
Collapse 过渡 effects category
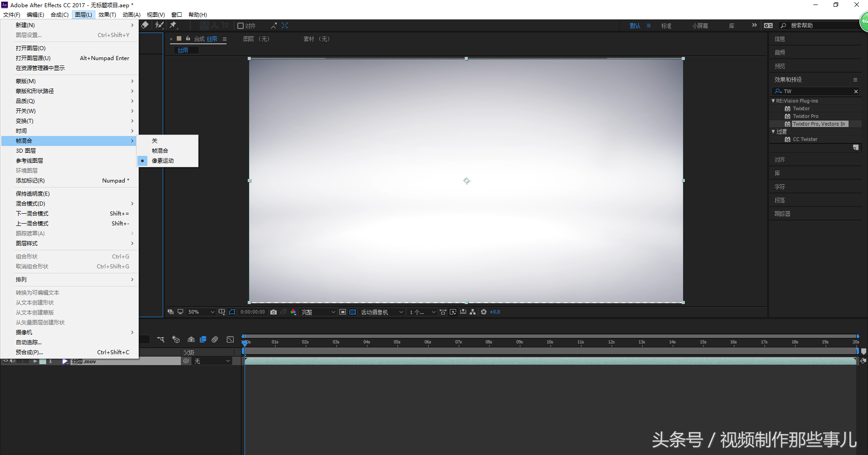773,131
